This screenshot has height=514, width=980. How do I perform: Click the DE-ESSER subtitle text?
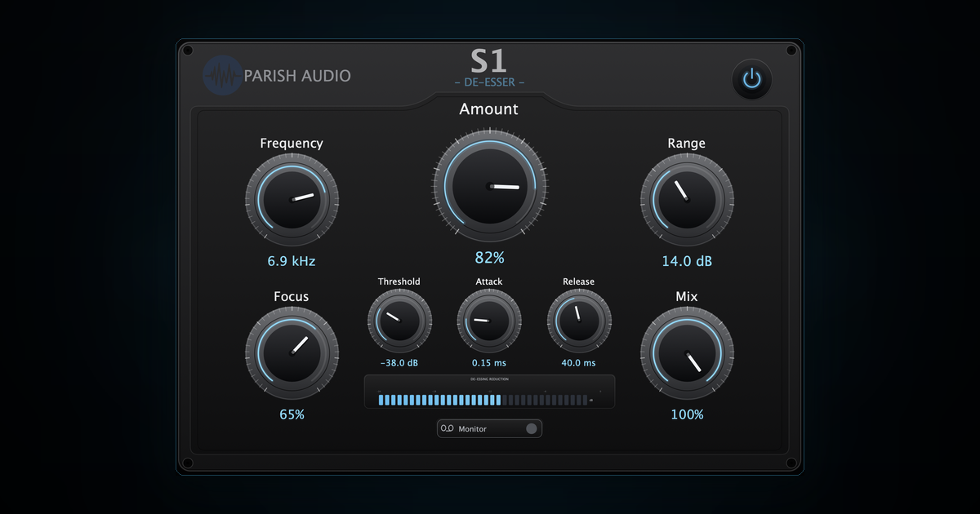point(489,82)
